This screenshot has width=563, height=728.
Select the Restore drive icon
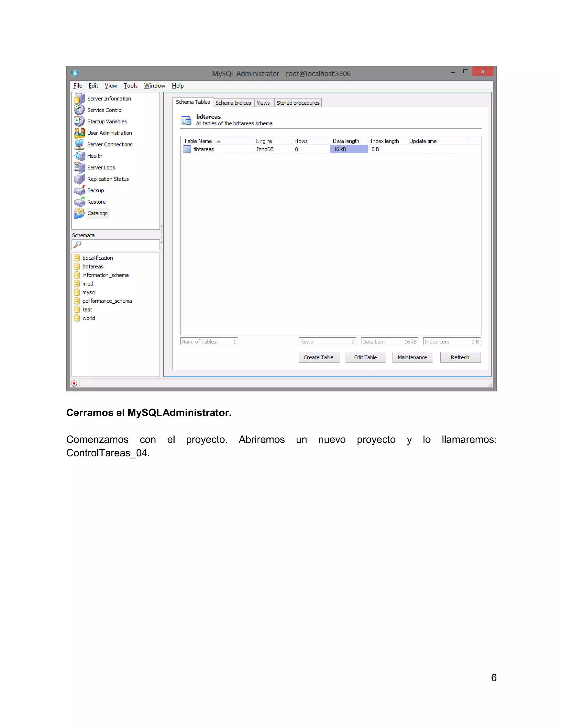pos(79,202)
